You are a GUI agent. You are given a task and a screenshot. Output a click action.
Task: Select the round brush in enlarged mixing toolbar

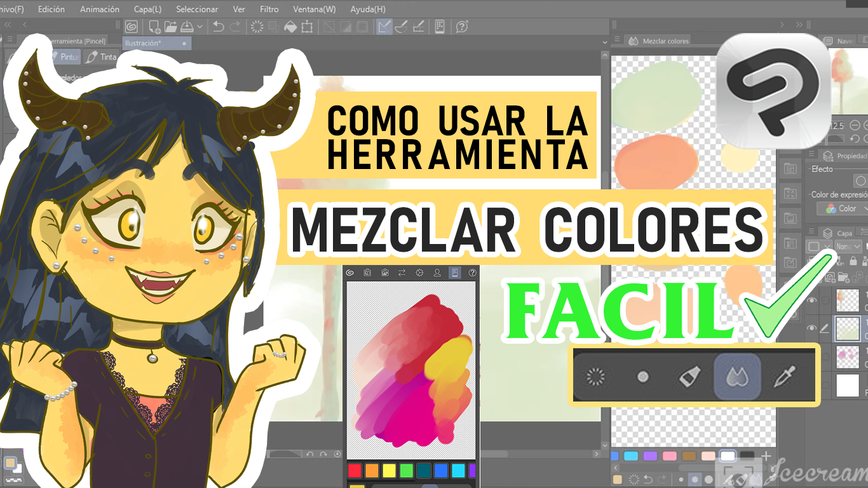(642, 377)
